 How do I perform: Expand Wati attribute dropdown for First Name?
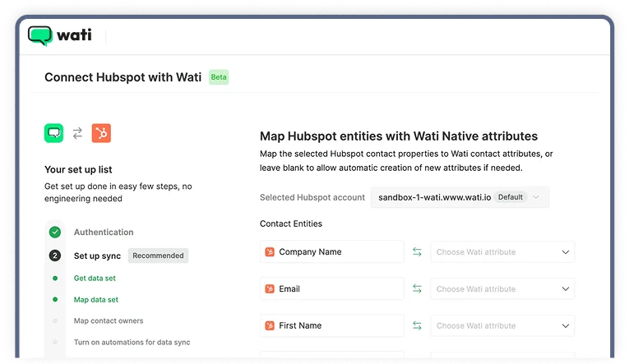click(x=502, y=326)
